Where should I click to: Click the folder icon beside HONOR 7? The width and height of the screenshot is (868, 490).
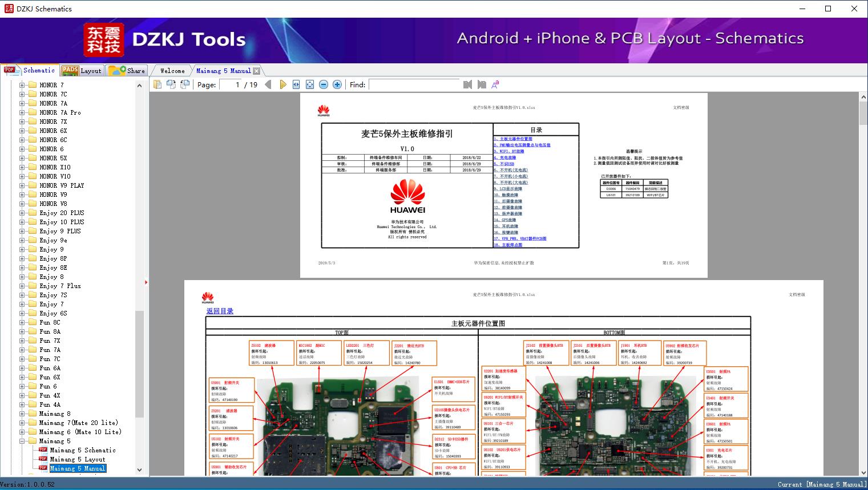(33, 85)
